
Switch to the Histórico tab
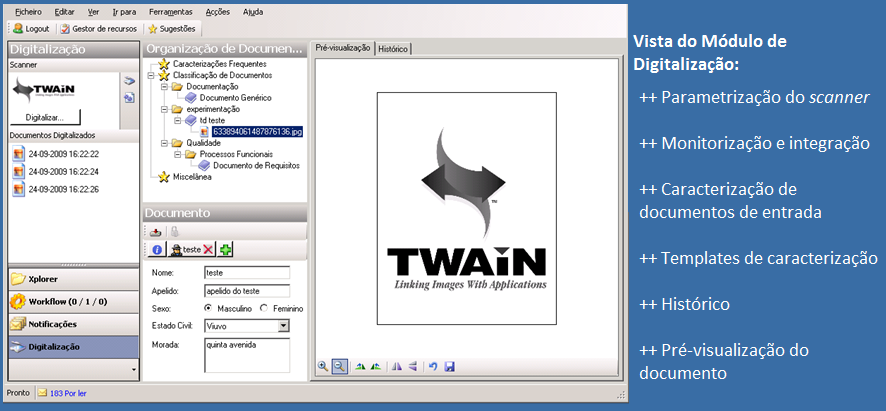(x=393, y=49)
